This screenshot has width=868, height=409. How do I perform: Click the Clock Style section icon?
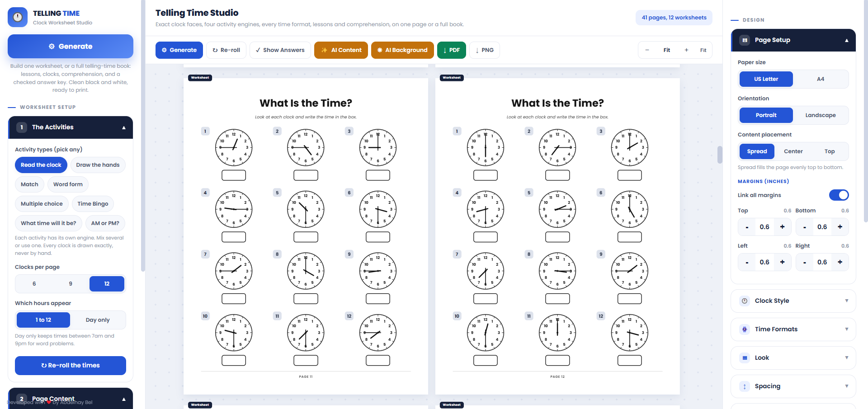(745, 301)
